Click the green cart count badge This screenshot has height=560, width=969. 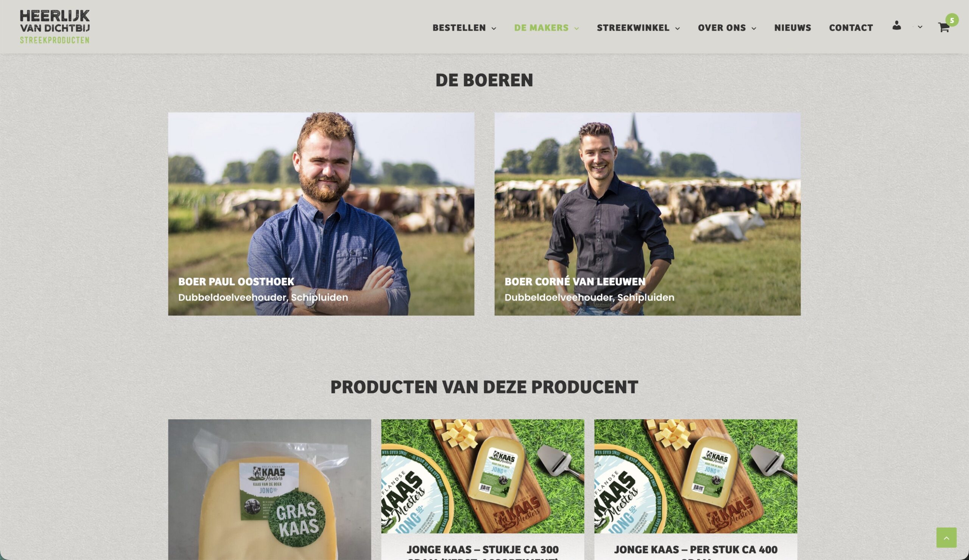pos(952,20)
